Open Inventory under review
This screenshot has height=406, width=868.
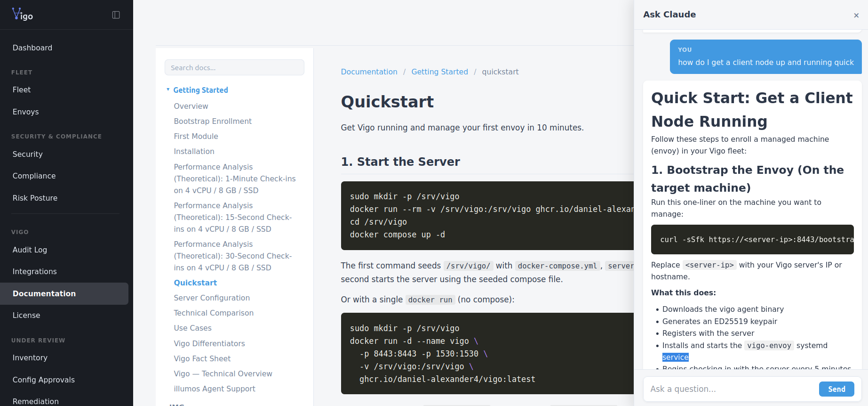[30, 357]
